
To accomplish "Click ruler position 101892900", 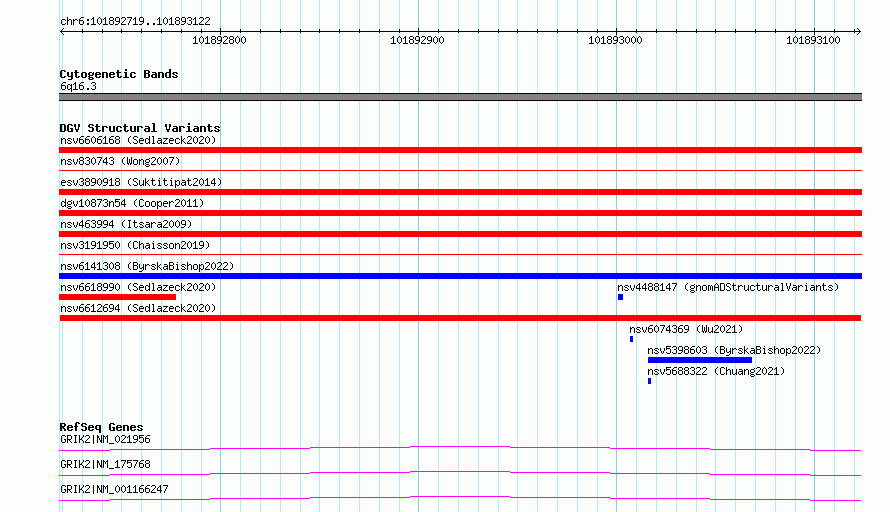I will pyautogui.click(x=417, y=40).
